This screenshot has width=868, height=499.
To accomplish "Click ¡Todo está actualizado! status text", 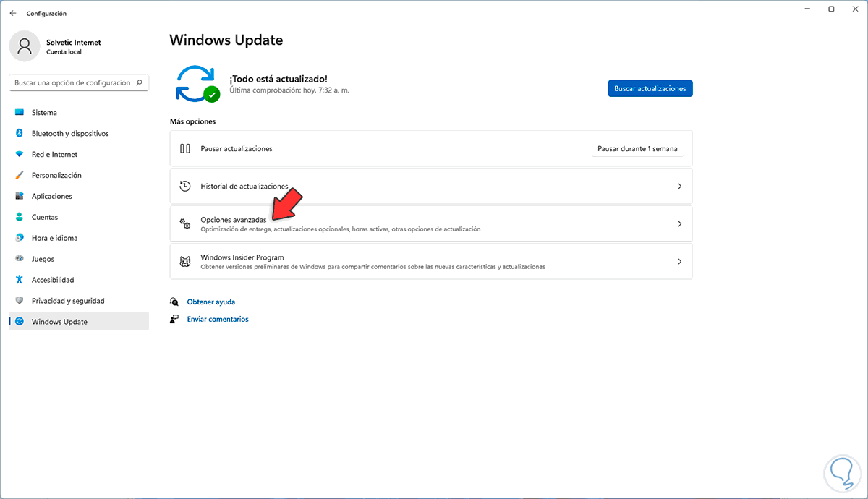I will coord(278,78).
